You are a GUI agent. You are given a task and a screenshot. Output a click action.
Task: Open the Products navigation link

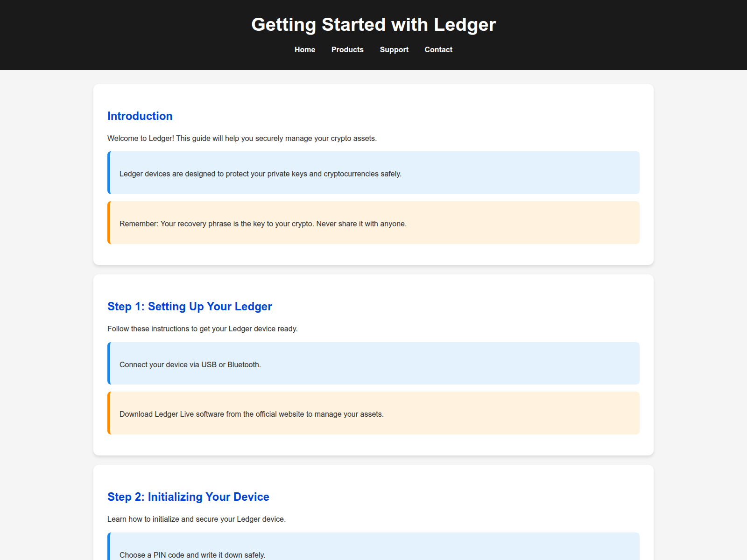[347, 49]
